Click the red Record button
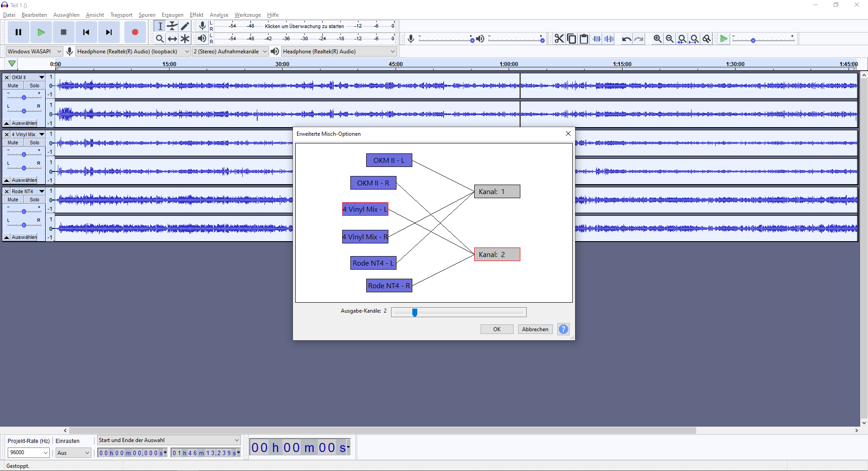868x471 pixels. tap(135, 32)
